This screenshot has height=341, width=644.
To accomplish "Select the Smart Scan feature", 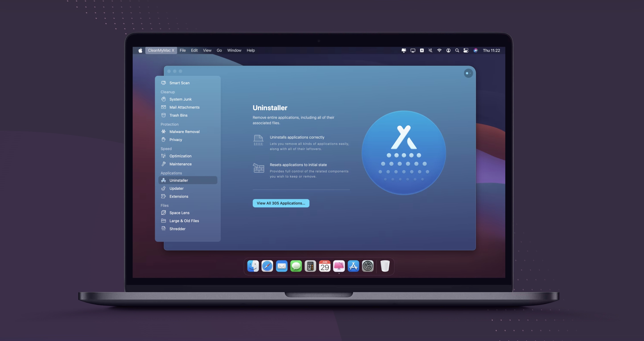I will pyautogui.click(x=179, y=83).
